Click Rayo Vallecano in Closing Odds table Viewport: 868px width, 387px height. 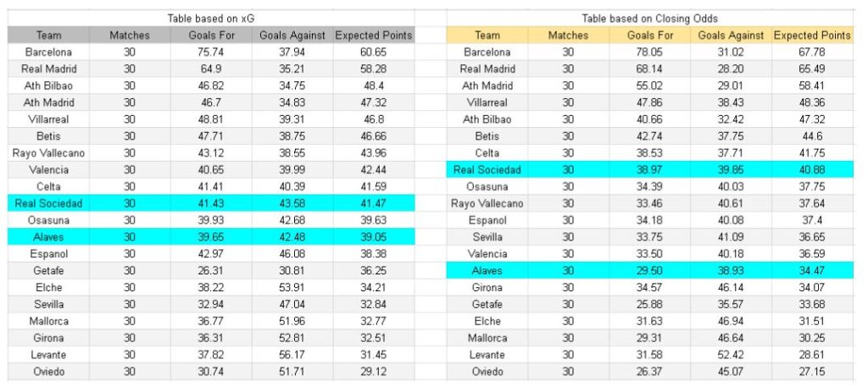[x=487, y=203]
